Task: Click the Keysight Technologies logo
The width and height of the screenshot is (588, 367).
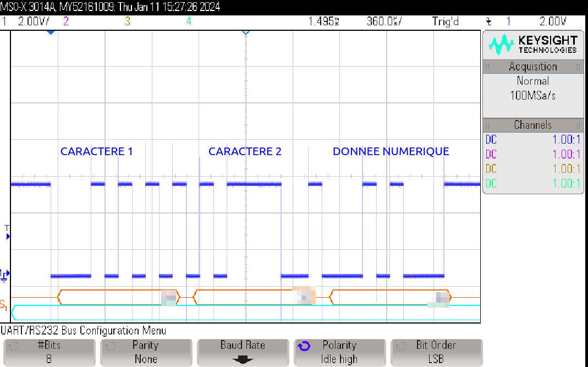Action: 533,45
